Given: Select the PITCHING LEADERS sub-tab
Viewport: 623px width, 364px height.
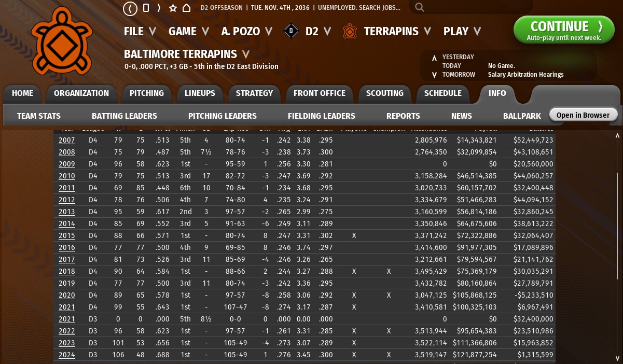Looking at the screenshot, I should [x=222, y=116].
